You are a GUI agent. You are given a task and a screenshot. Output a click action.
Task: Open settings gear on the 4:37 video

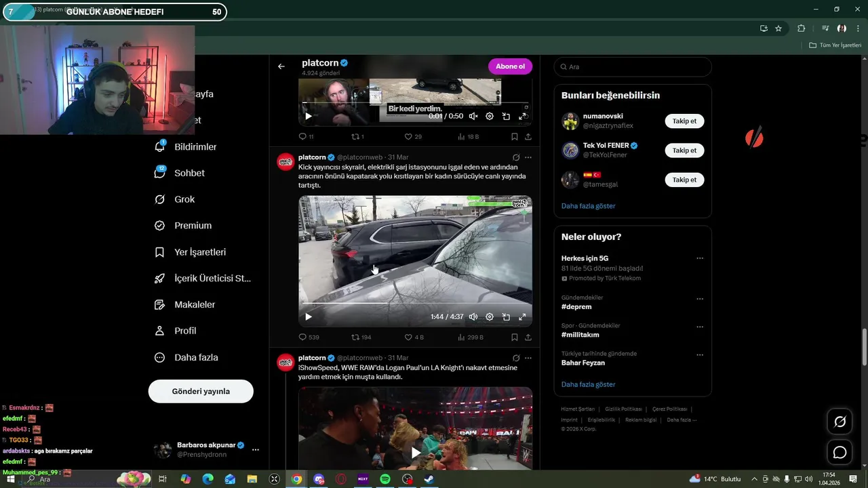(490, 317)
